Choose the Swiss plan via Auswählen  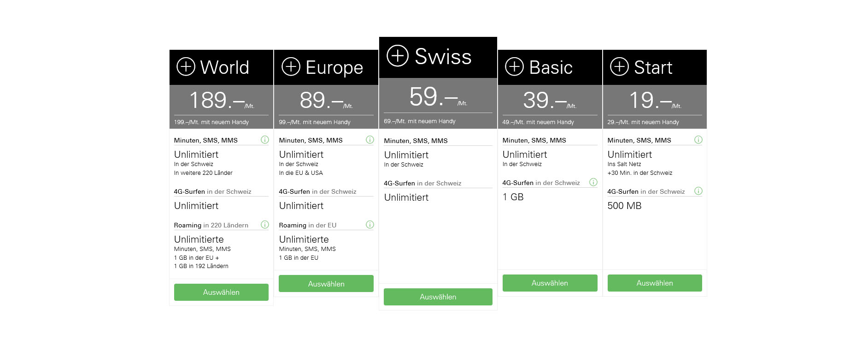(438, 297)
